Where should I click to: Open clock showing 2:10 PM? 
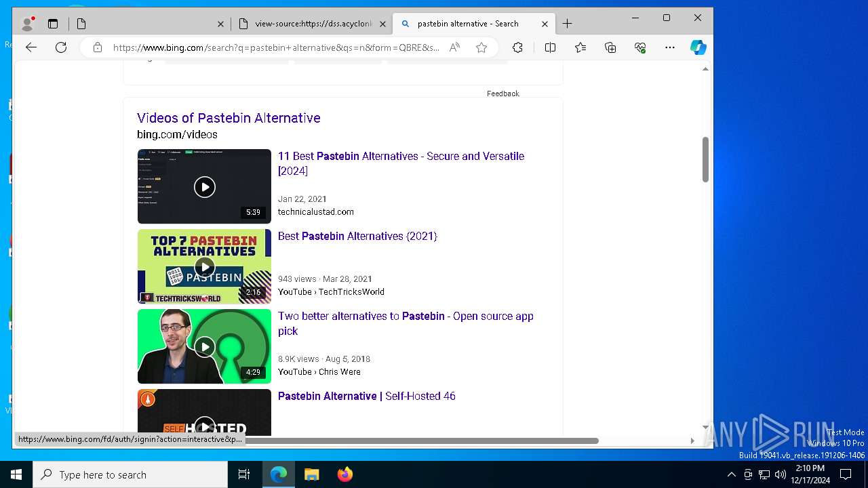(810, 474)
